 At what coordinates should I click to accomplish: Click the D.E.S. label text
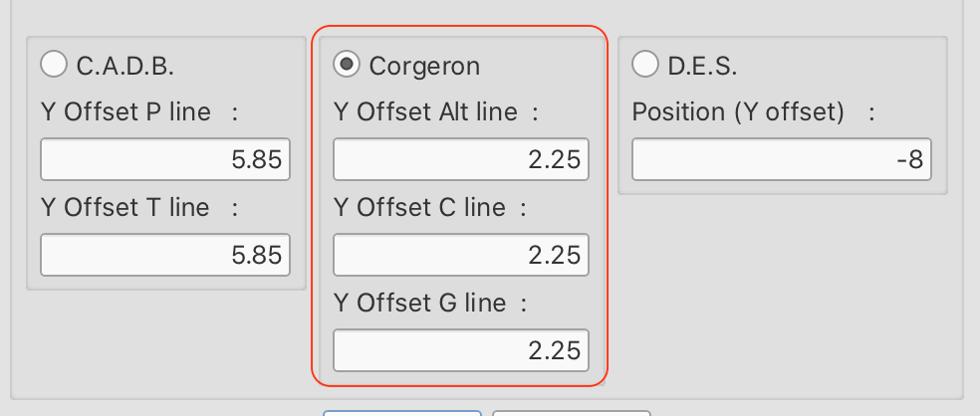point(703,66)
